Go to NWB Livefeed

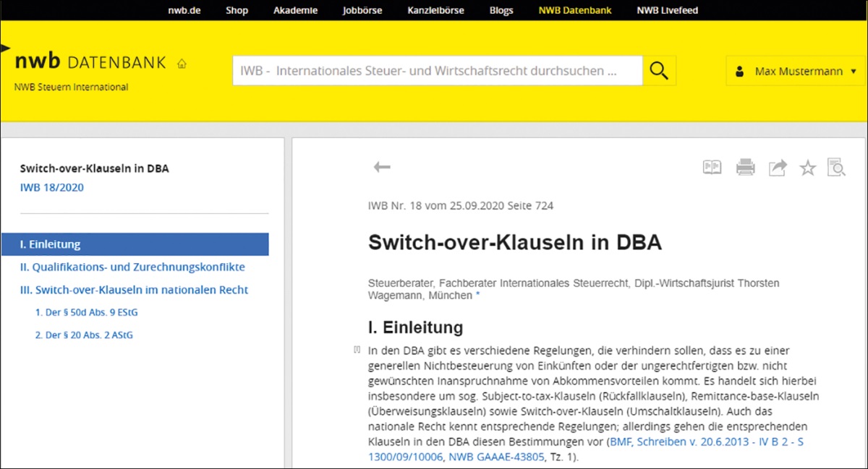pyautogui.click(x=667, y=10)
